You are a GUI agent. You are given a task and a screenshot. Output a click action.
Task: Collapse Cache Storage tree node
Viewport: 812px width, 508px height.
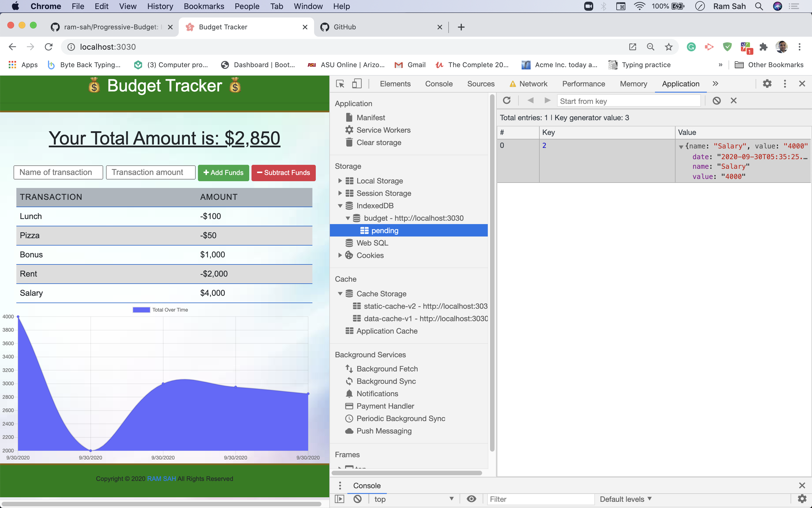point(340,294)
